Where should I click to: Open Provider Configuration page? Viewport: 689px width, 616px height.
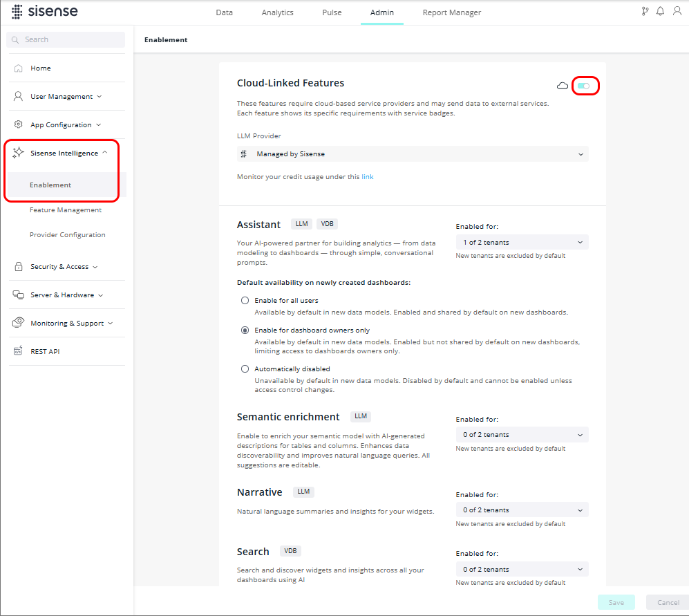tap(67, 235)
